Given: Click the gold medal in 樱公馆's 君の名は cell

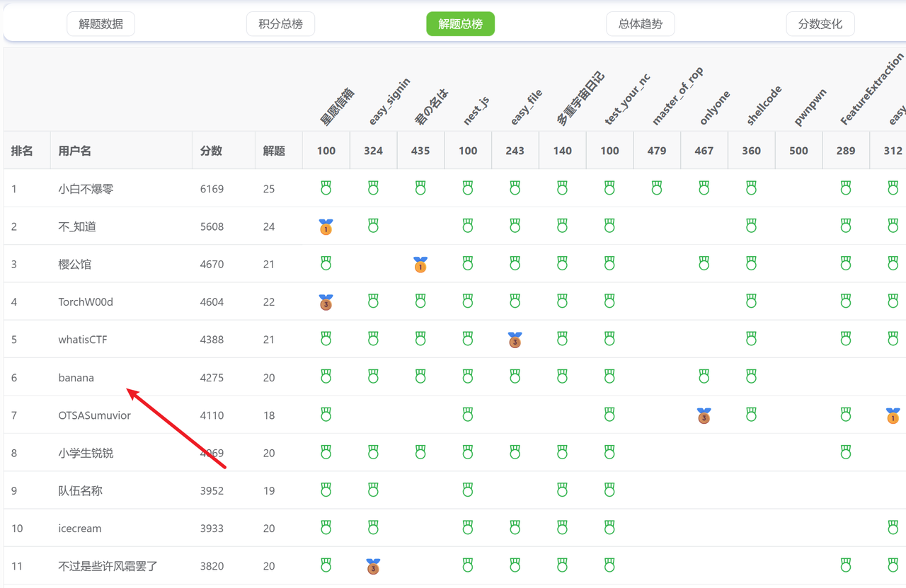Looking at the screenshot, I should 420,264.
